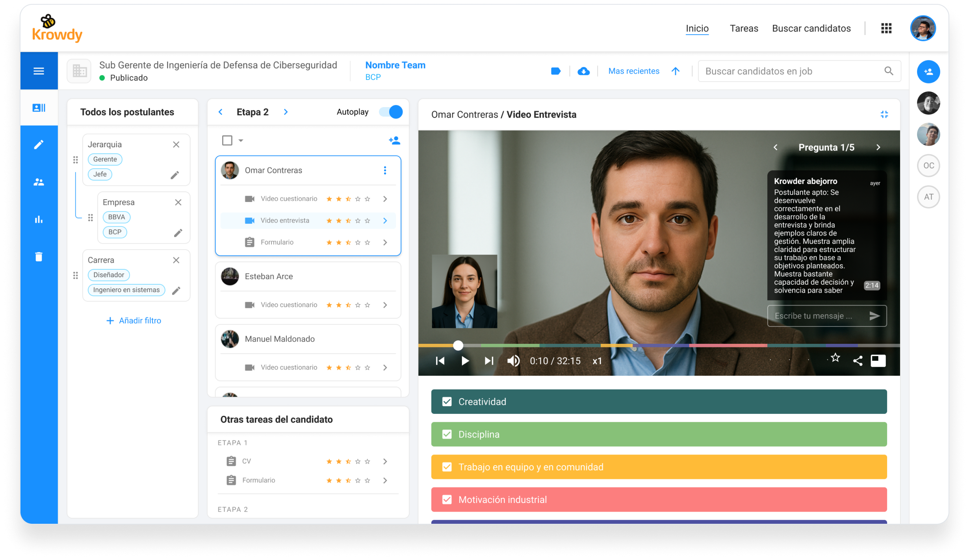969x560 pixels.
Task: Uncheck the Creatividad checkbox
Action: [x=447, y=402]
